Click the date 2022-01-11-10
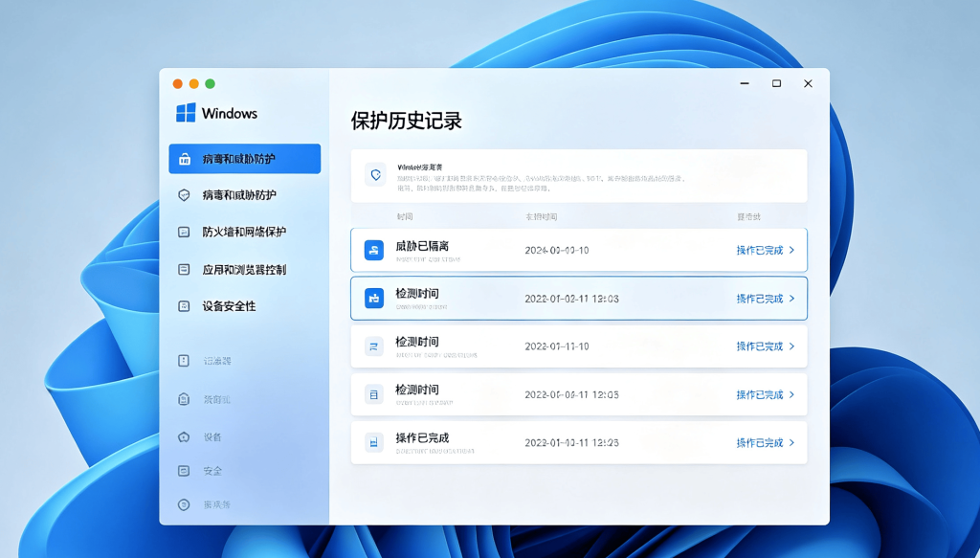 point(556,346)
